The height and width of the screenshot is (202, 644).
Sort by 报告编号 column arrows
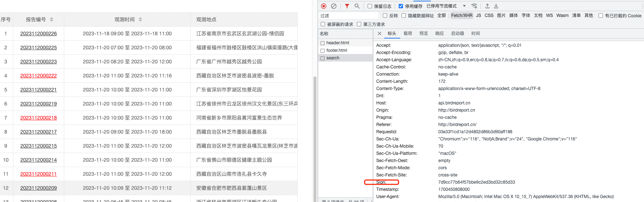tap(52, 19)
